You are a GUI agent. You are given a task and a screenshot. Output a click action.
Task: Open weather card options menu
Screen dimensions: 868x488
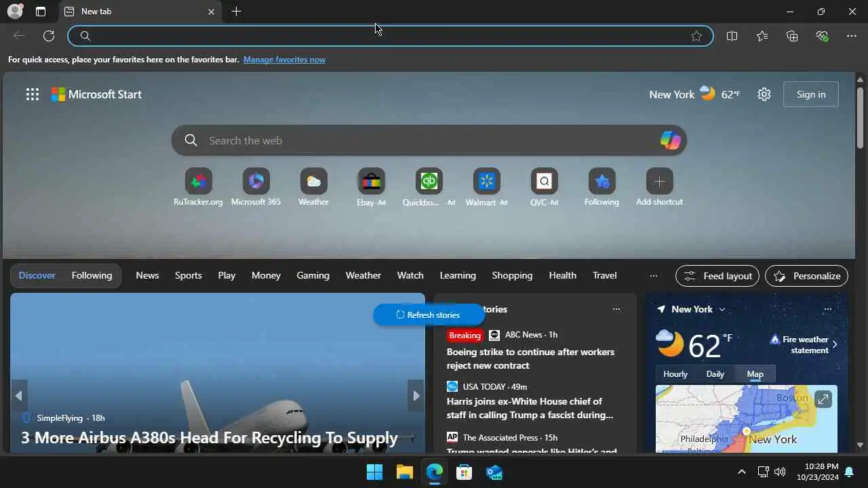pos(827,309)
